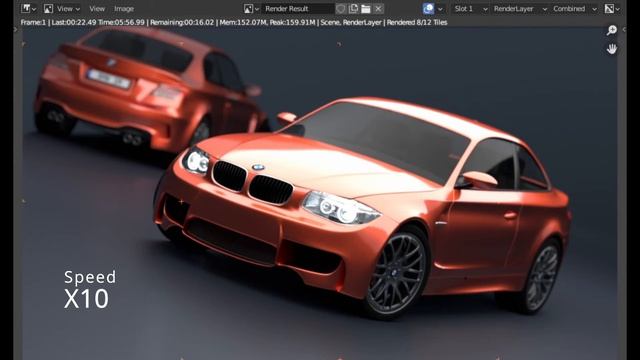640x360 pixels.
Task: Unlink the Render Result image with X
Action: [378, 9]
